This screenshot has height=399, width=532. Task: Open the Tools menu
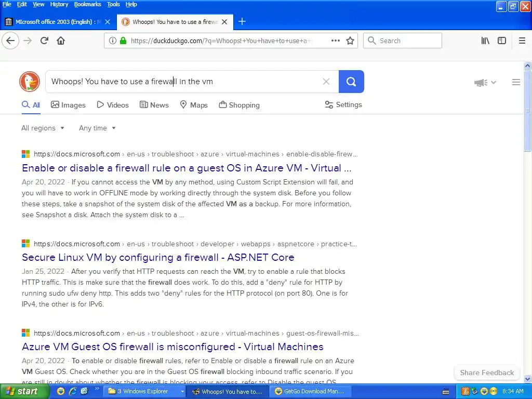tap(113, 4)
